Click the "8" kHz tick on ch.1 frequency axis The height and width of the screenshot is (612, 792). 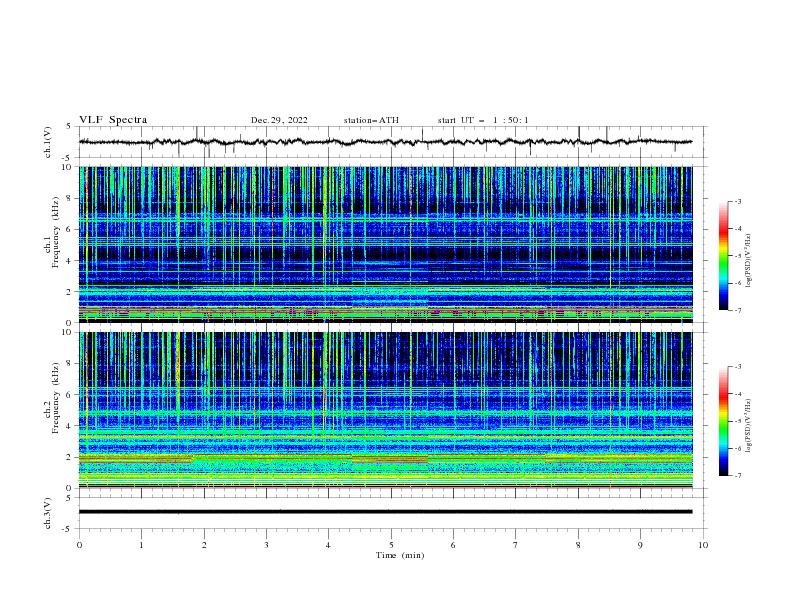pyautogui.click(x=69, y=198)
